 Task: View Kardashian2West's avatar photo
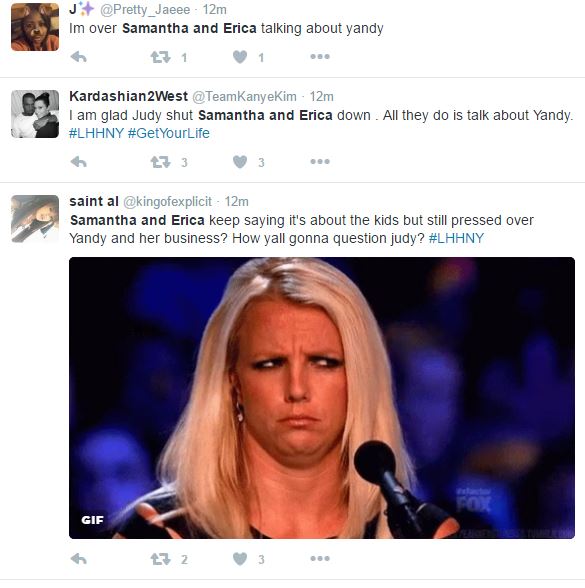(x=35, y=114)
